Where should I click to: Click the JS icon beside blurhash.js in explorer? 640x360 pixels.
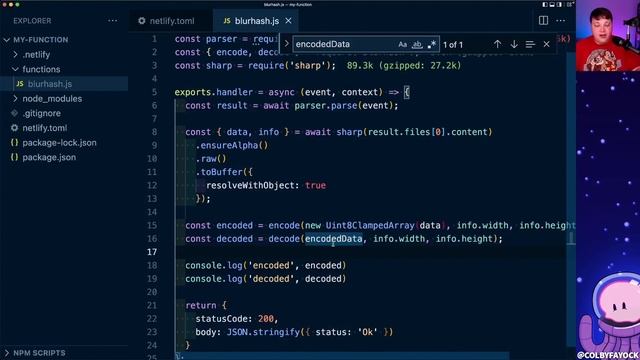click(x=20, y=84)
